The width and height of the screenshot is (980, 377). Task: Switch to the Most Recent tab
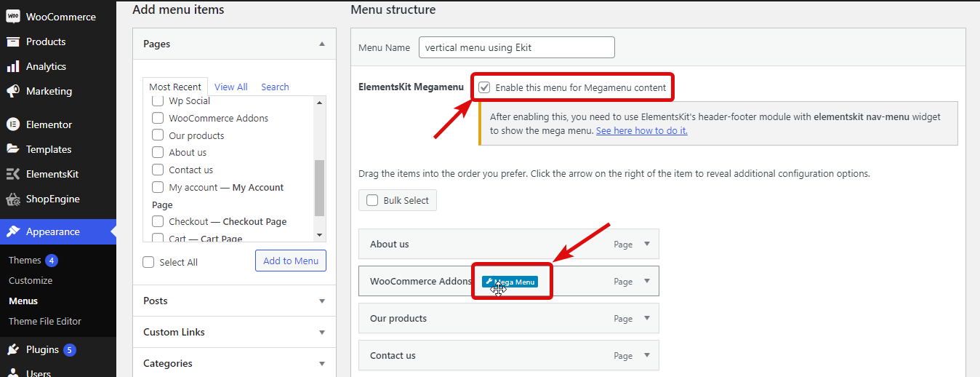pyautogui.click(x=175, y=87)
